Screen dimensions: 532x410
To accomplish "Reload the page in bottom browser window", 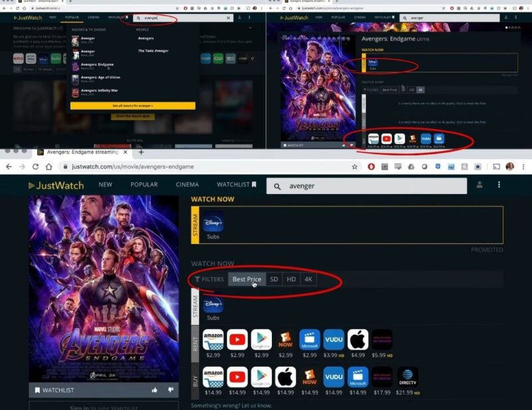I will click(35, 167).
